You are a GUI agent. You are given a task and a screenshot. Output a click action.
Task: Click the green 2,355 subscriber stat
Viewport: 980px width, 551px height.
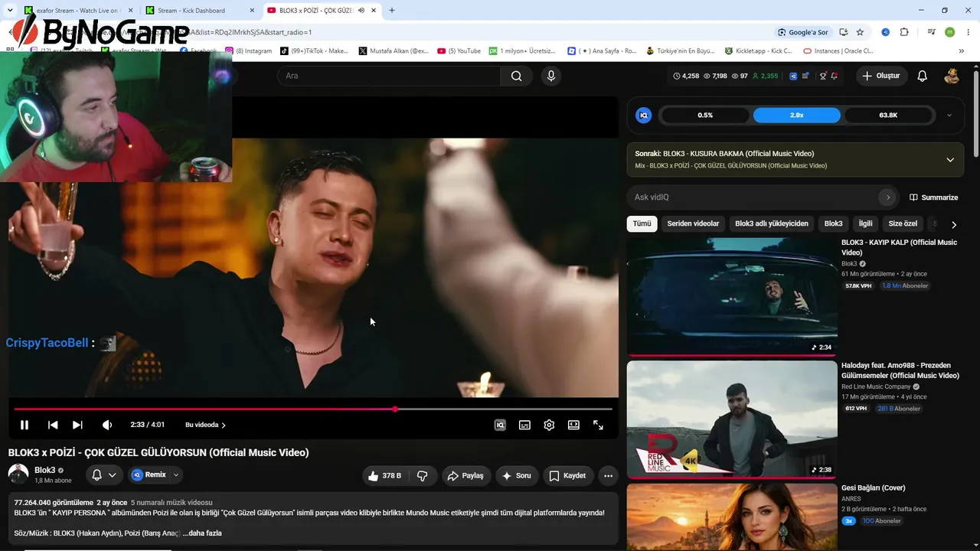(765, 76)
